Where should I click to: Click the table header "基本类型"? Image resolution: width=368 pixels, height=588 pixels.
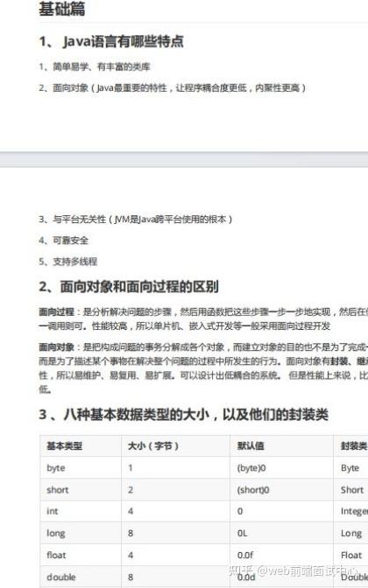(65, 446)
